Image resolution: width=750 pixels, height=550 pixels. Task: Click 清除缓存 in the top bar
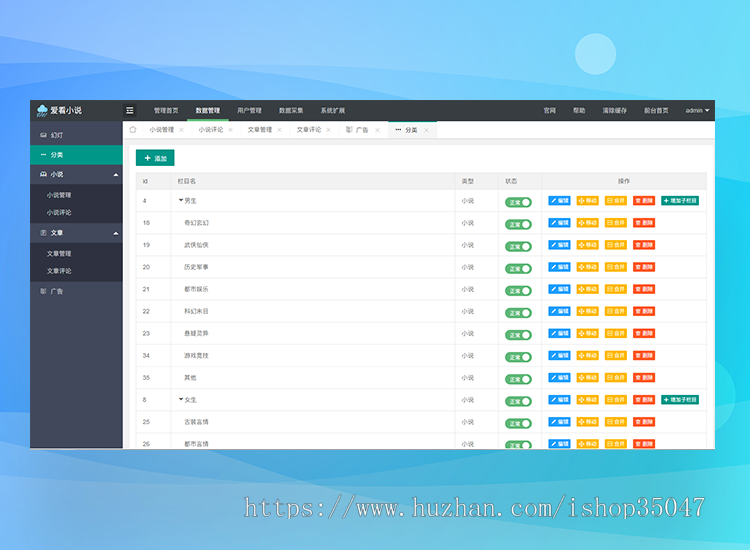(615, 110)
